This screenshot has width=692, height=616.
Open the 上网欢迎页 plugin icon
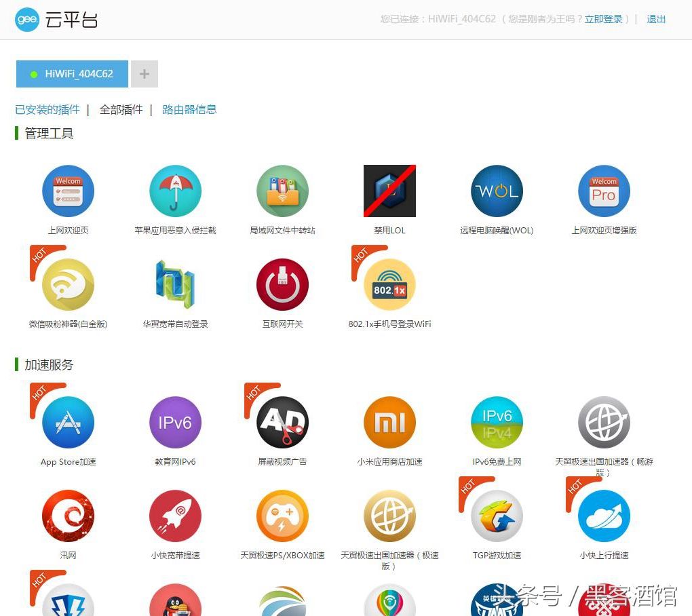68,191
